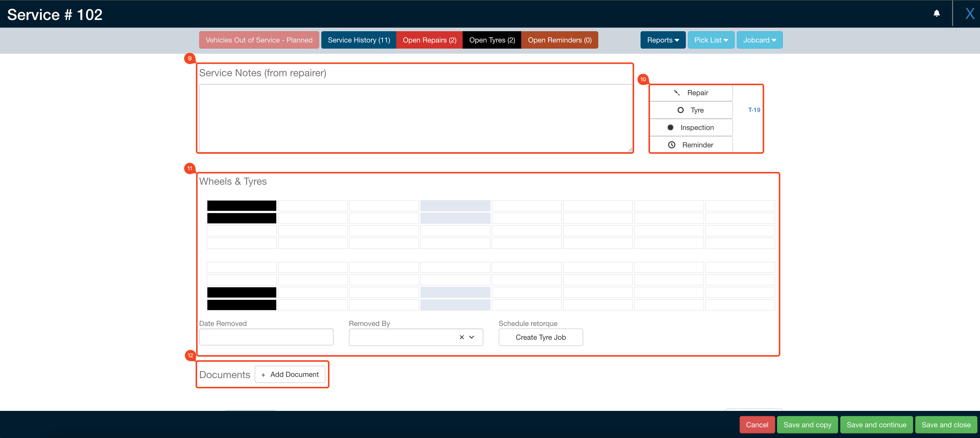Open the T-19 tyre job link

[x=754, y=110]
